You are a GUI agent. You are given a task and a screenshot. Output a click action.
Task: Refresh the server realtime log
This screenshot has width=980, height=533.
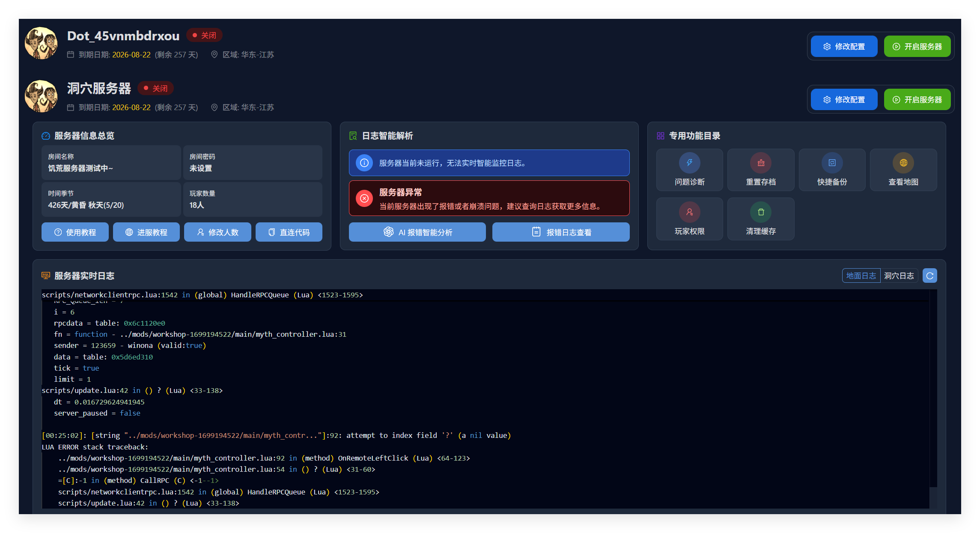[929, 275]
